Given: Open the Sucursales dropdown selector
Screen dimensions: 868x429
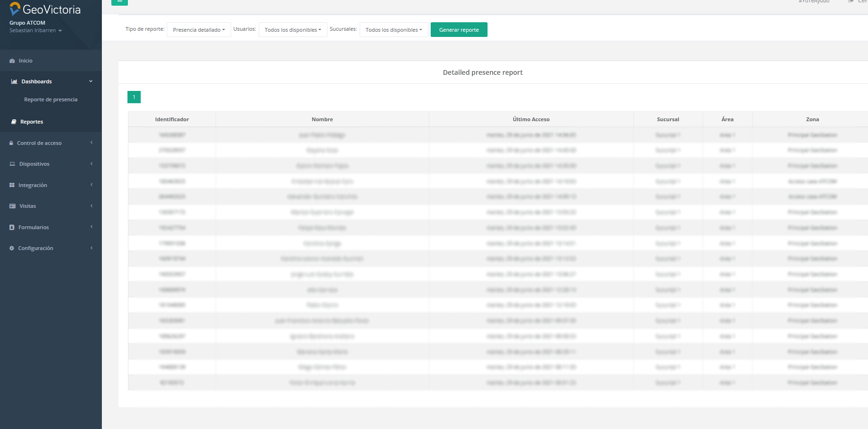Looking at the screenshot, I should pyautogui.click(x=393, y=30).
